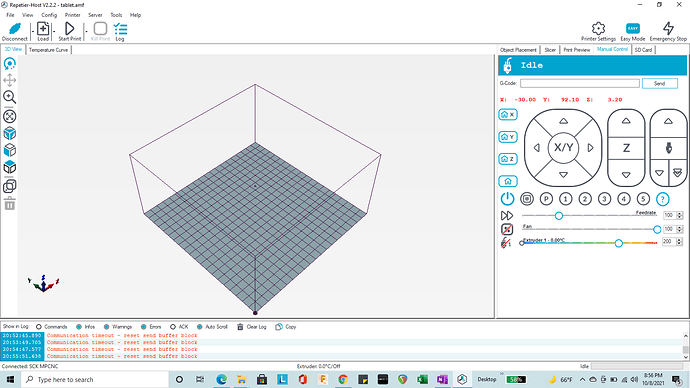Toggle the fan on/off icon
690x388 pixels.
coord(507,229)
